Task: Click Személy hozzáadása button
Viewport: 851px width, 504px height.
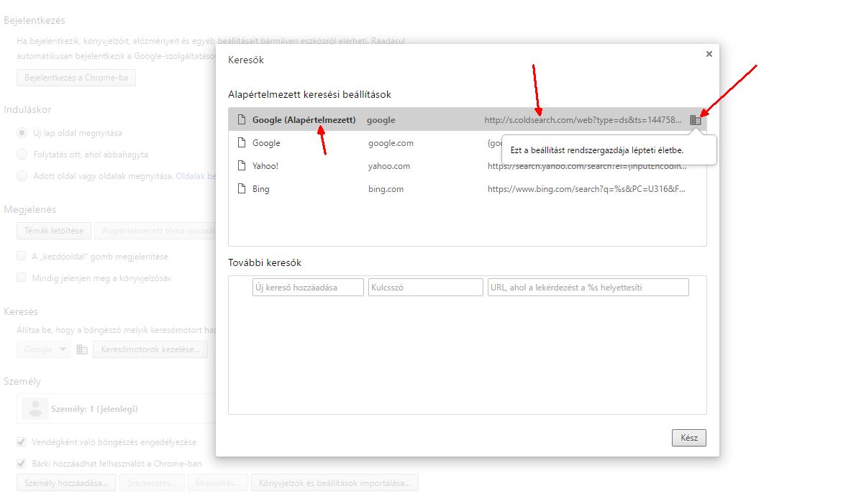Action: click(x=66, y=483)
